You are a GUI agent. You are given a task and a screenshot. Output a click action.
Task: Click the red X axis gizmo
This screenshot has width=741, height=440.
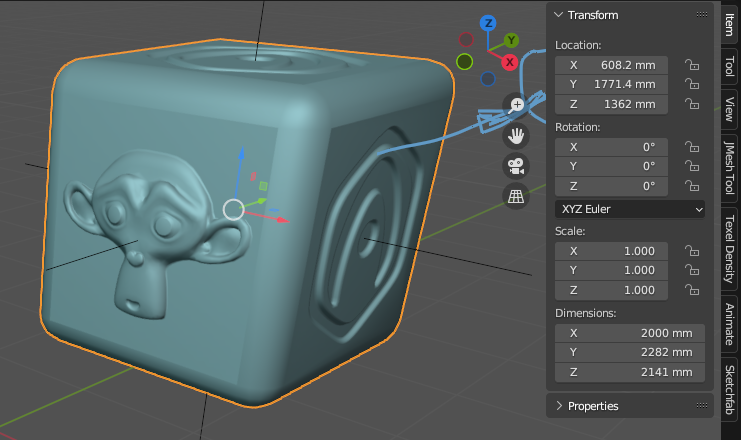509,62
